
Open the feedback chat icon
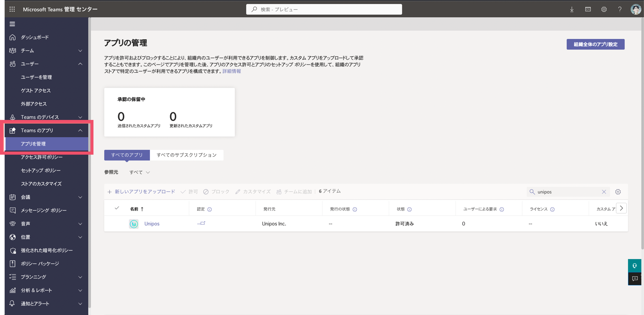point(635,279)
